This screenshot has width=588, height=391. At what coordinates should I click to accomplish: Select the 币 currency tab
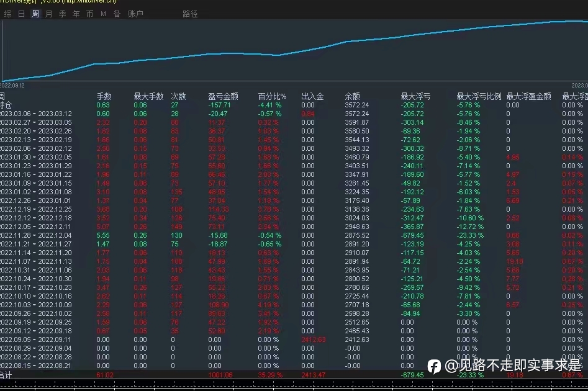point(89,14)
